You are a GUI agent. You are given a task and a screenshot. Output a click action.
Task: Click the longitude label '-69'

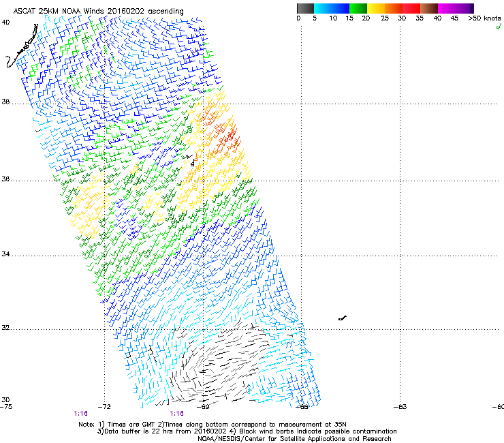[203, 407]
